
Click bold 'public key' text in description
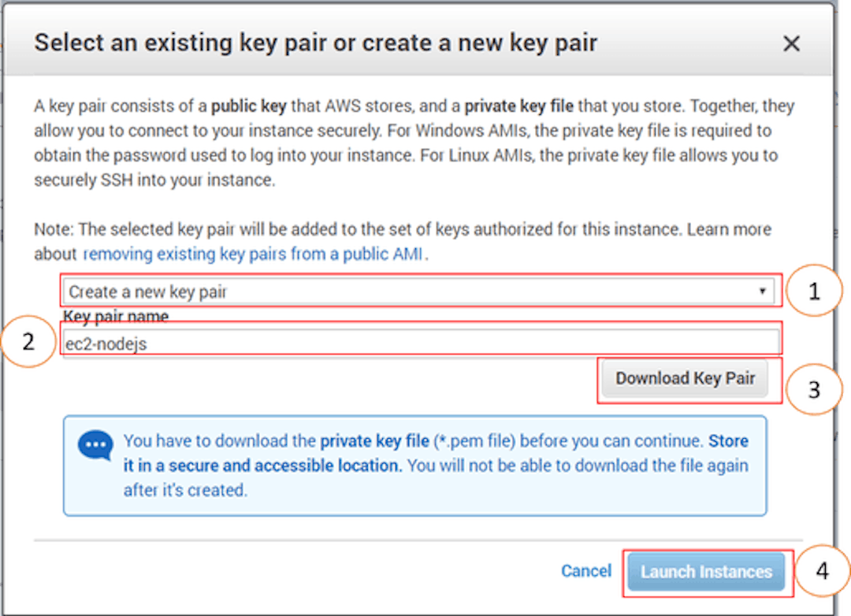(248, 106)
